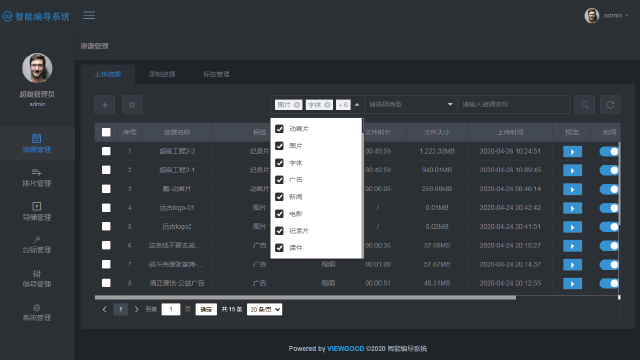This screenshot has width=640, height=360.
Task: Open 台标管理 in the sidebar
Action: (x=37, y=245)
